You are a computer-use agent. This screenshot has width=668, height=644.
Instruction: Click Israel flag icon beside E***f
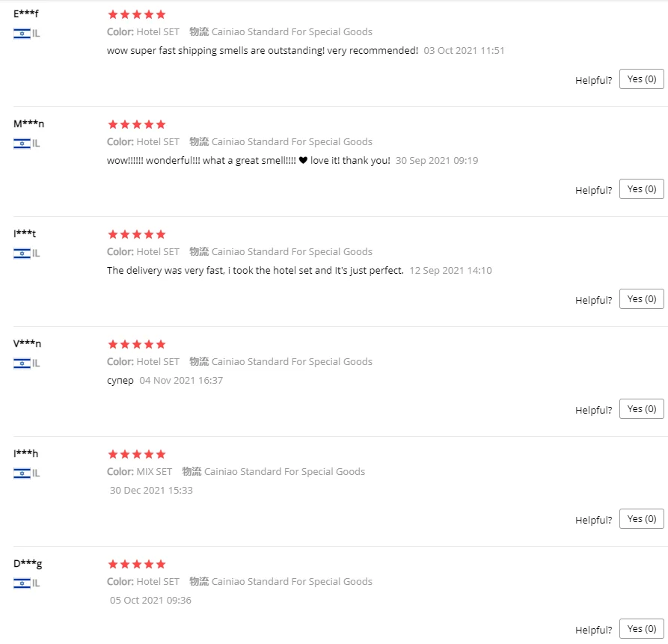tap(22, 34)
